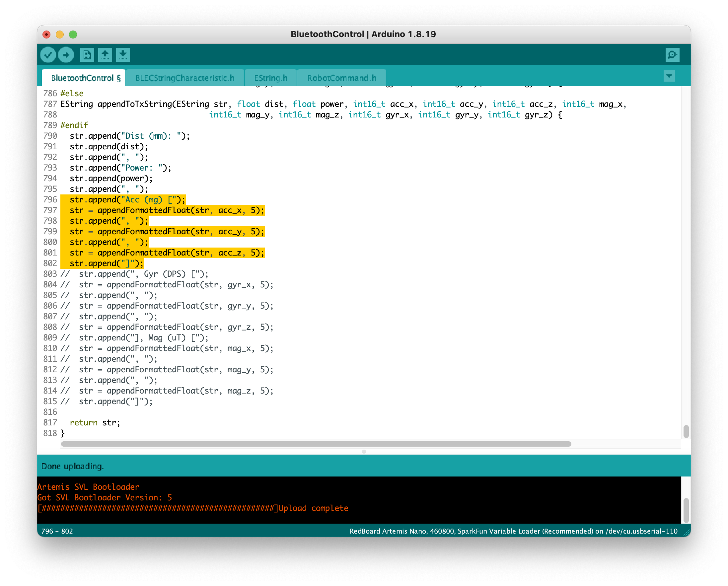Open the RobotCommand.h tab
The width and height of the screenshot is (728, 586).
[342, 78]
